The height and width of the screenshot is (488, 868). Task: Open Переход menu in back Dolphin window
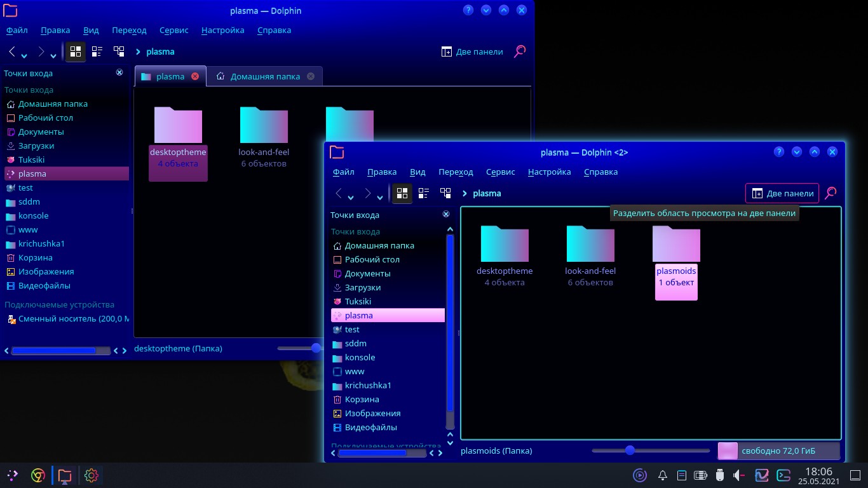(x=129, y=30)
